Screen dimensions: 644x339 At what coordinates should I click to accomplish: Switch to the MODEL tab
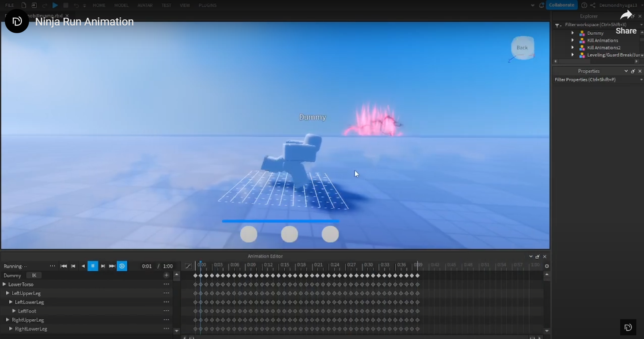[121, 5]
